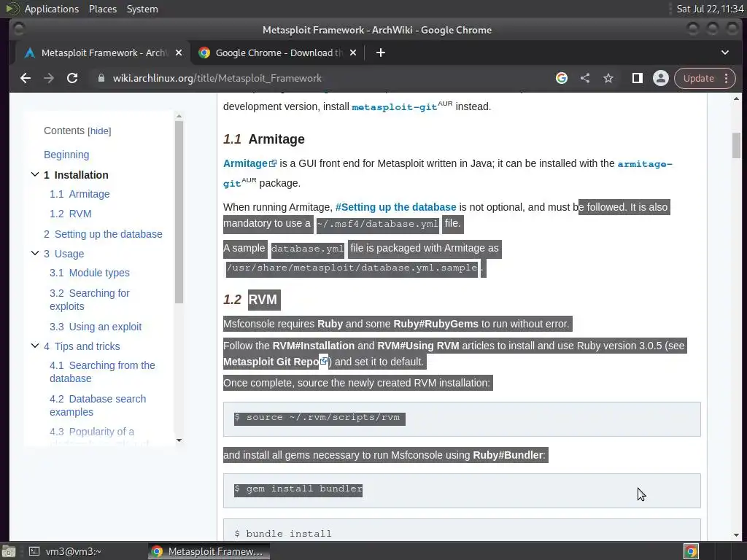Click the external link icon after Armitage
747x560 pixels.
tap(273, 164)
